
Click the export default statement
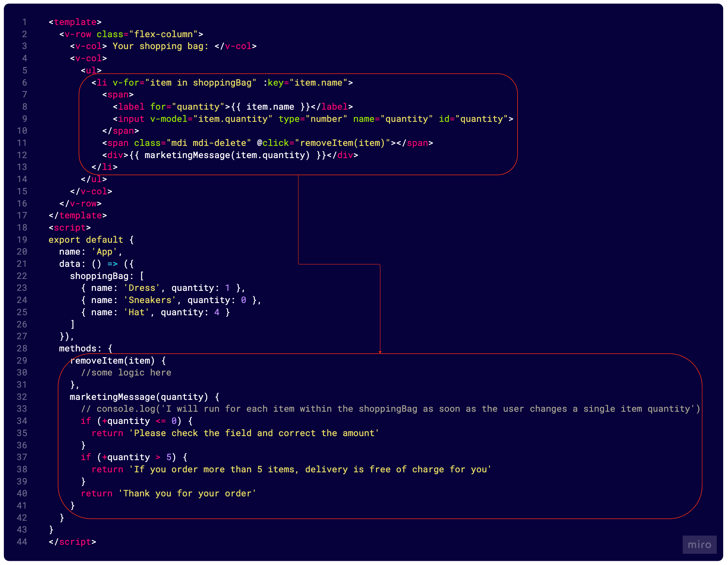tap(85, 240)
